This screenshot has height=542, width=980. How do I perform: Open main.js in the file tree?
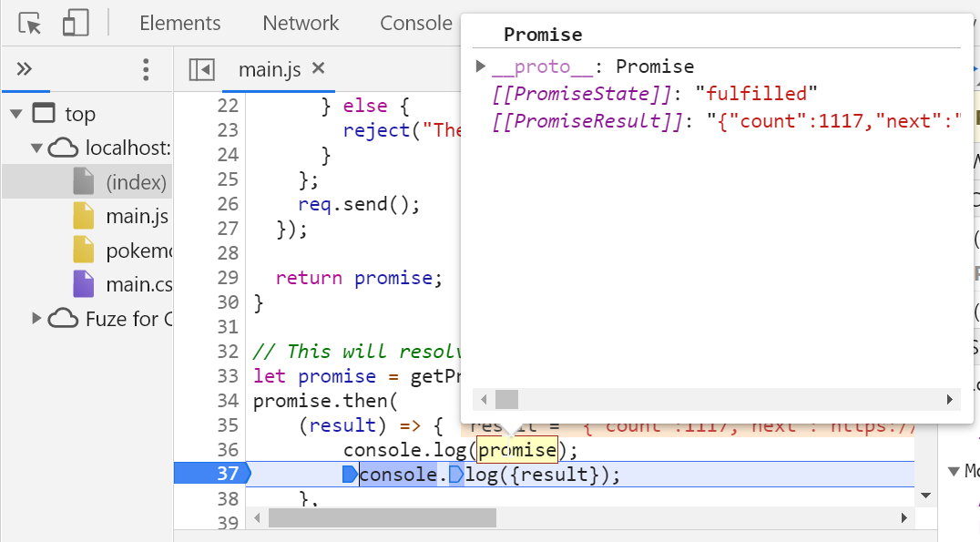pos(137,216)
